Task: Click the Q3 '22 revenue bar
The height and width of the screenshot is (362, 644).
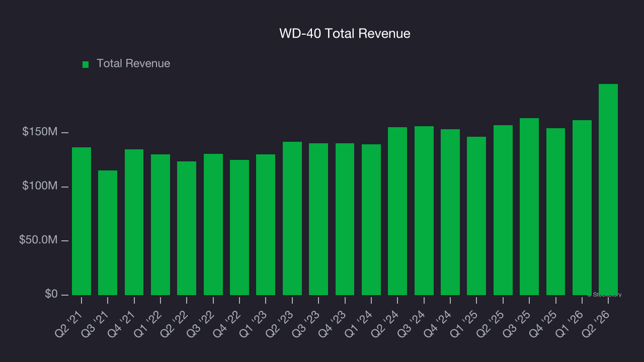Action: click(213, 224)
